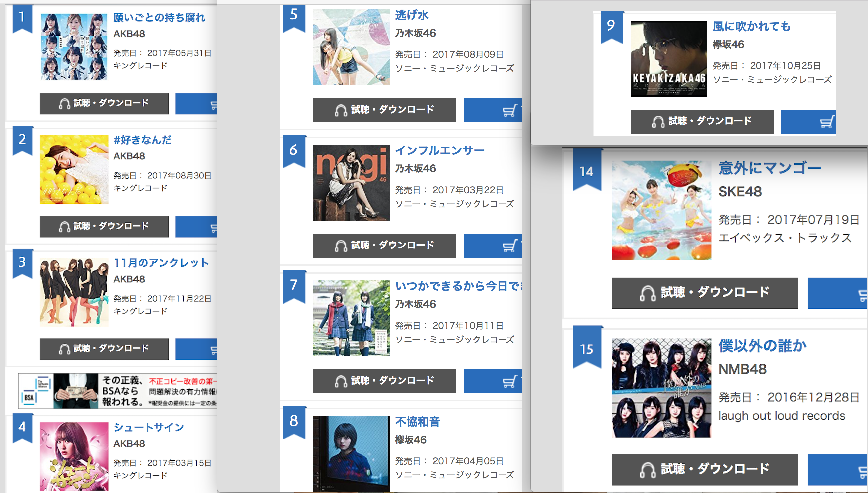The image size is (868, 493).
Task: Click cart icon for 風に吹かれても single
Action: (827, 122)
